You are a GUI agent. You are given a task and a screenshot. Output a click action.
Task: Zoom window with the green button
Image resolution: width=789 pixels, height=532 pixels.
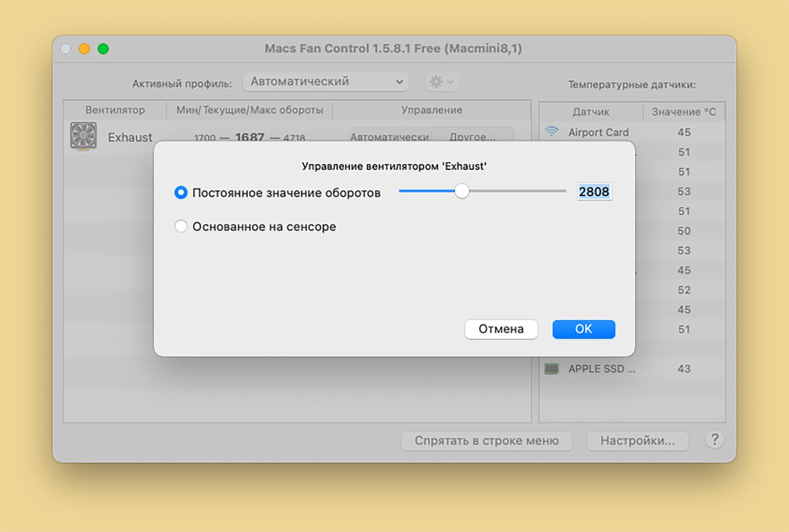point(103,49)
